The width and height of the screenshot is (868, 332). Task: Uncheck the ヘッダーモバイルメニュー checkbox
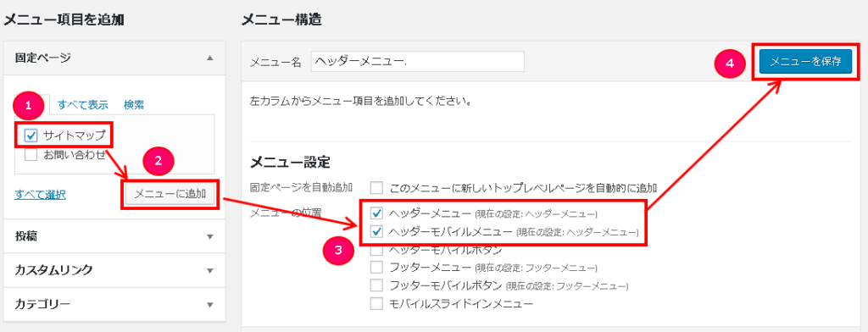[x=376, y=231]
